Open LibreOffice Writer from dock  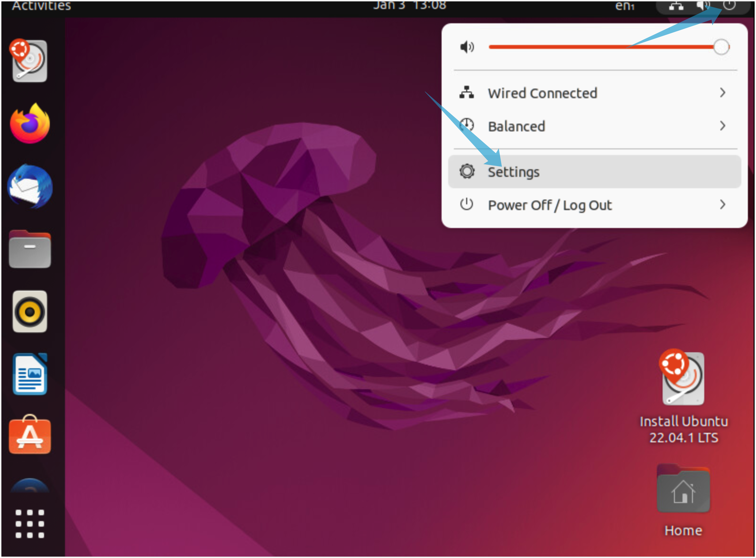point(30,374)
